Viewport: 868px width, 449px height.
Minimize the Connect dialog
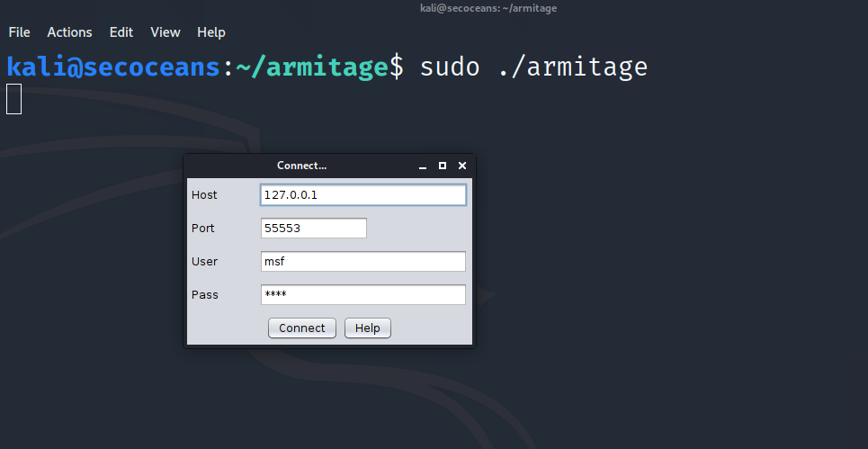pos(423,166)
